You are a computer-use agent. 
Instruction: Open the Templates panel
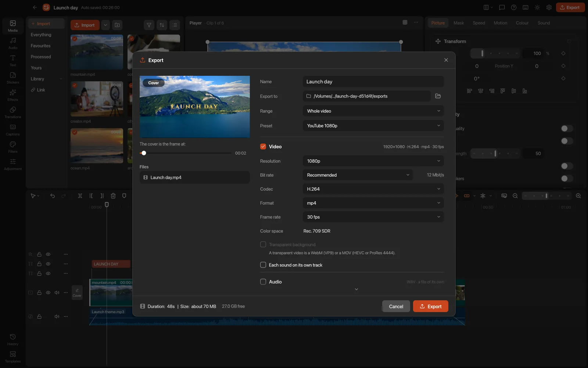point(13,357)
